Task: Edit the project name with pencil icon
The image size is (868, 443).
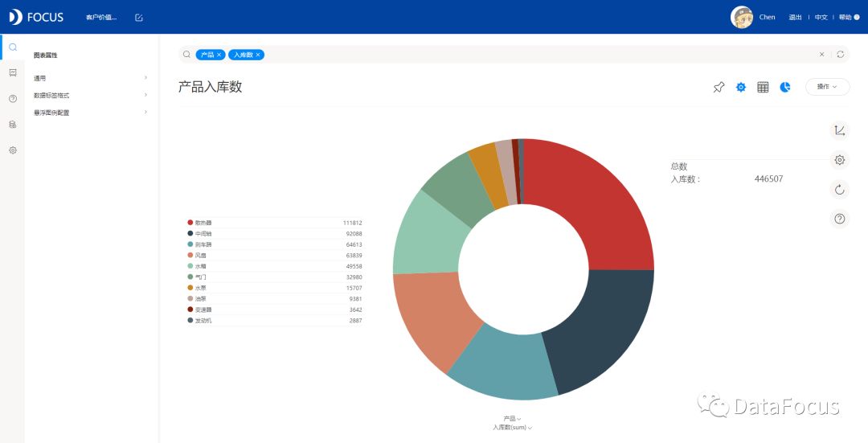Action: (139, 18)
